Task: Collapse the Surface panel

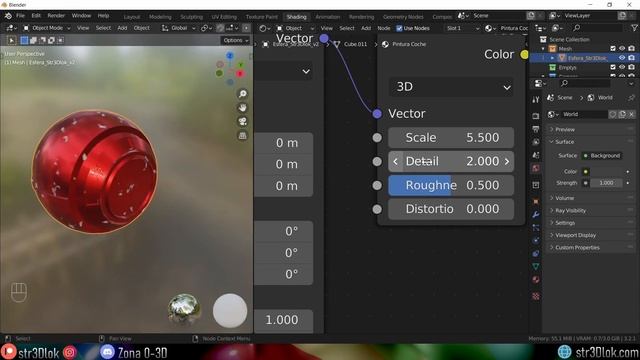Action: (x=591, y=142)
